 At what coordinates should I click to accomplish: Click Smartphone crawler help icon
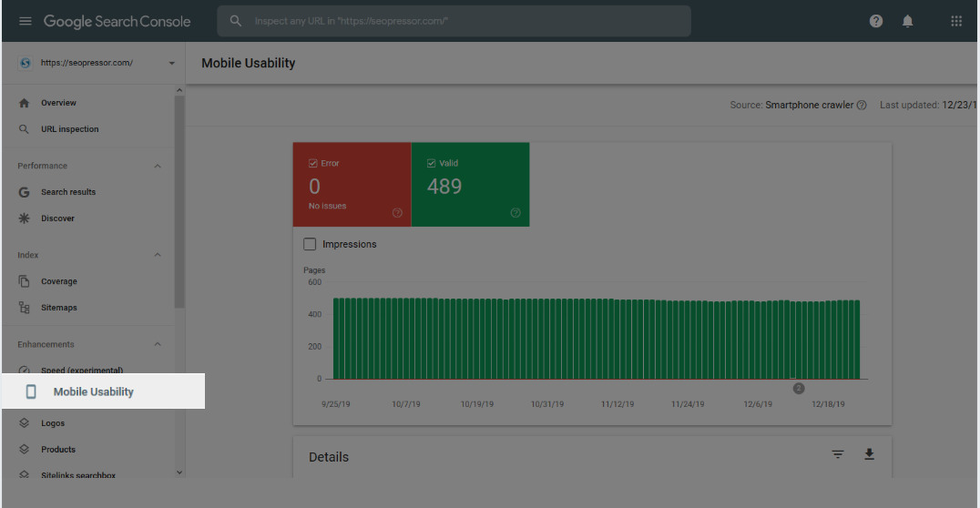click(x=862, y=105)
